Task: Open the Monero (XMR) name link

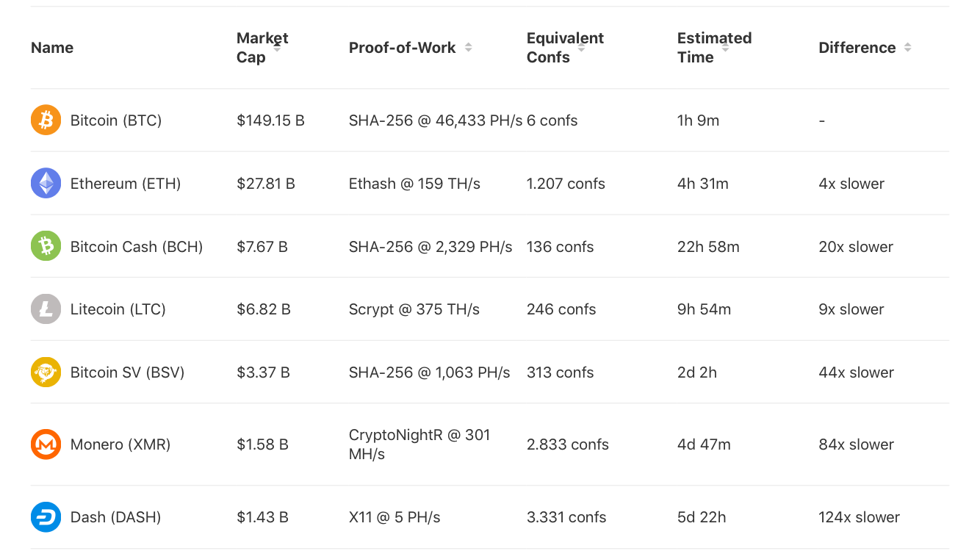Action: pos(120,444)
